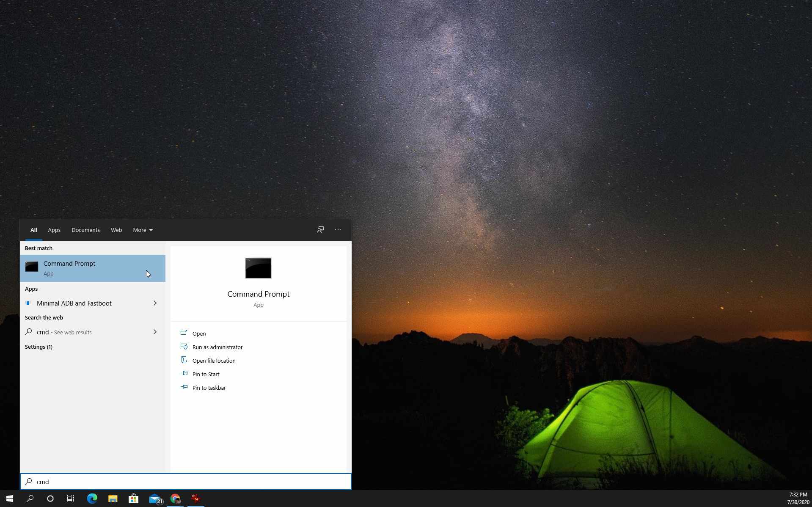Image resolution: width=812 pixels, height=507 pixels.
Task: Expand the More filter dropdown
Action: pyautogui.click(x=143, y=230)
